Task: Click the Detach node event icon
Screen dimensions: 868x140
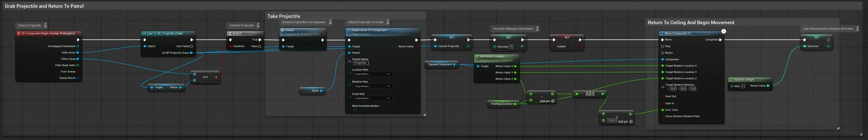Action: [283, 30]
